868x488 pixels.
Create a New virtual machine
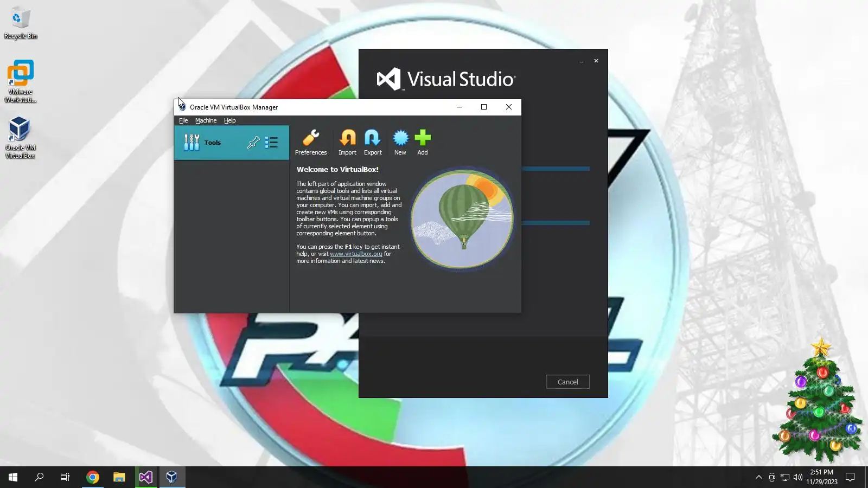400,142
